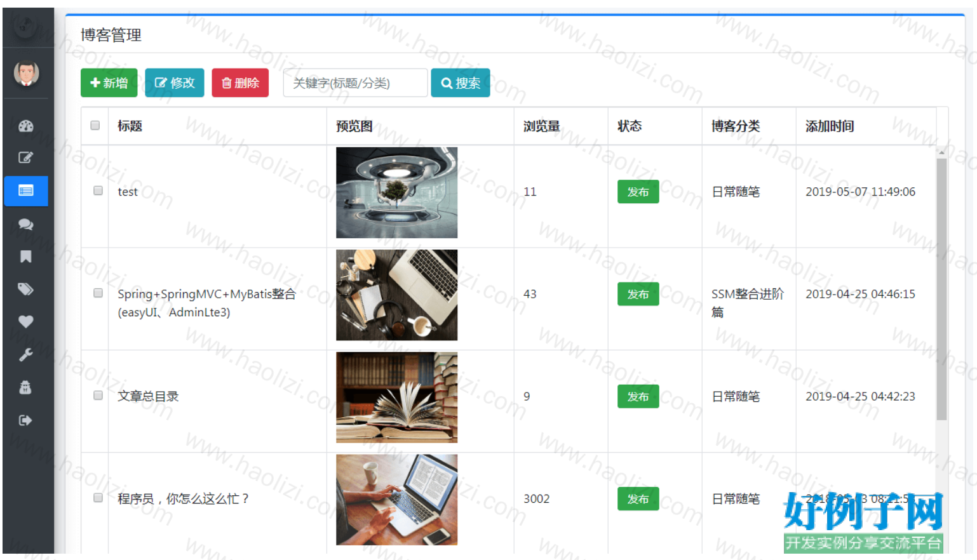Click the blue 修改 edit button
Image resolution: width=977 pixels, height=560 pixels.
174,83
